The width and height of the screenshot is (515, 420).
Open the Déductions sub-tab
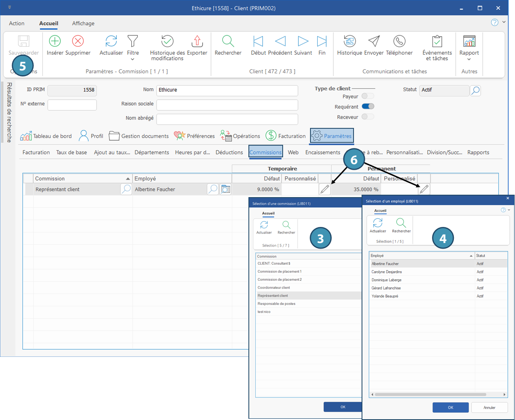pyautogui.click(x=229, y=152)
